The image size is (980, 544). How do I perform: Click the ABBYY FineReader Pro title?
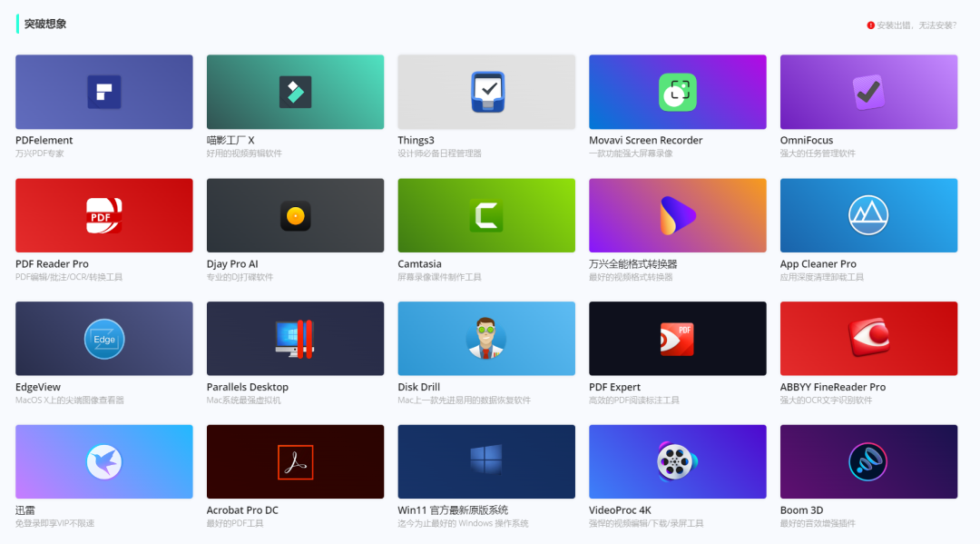point(832,387)
